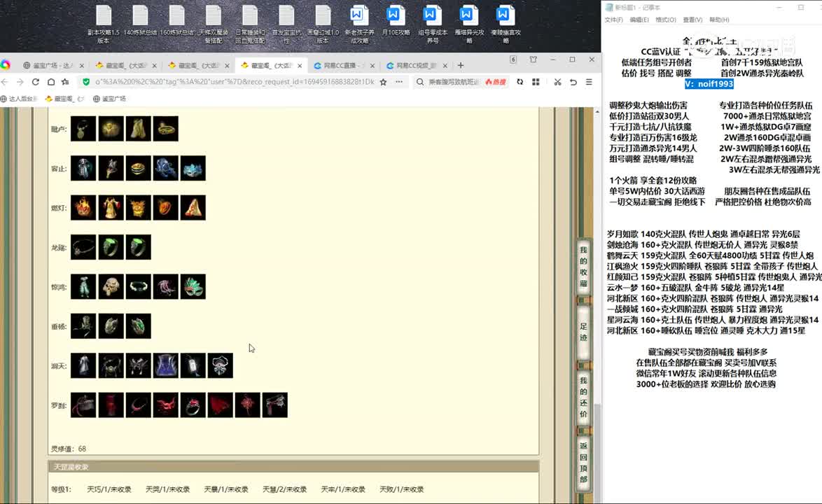Select the red-gold robe in 燃灯 row
Viewport: 822px width, 504px height.
(111, 208)
